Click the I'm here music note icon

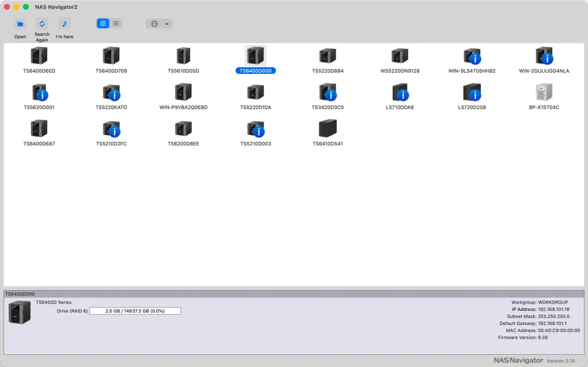click(x=64, y=24)
